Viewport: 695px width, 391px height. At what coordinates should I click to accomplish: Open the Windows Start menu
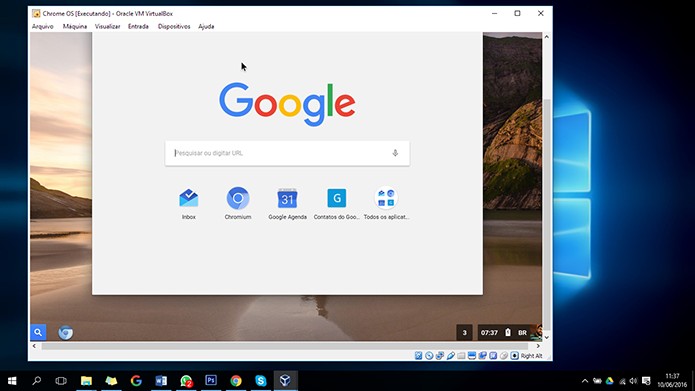tap(12, 381)
